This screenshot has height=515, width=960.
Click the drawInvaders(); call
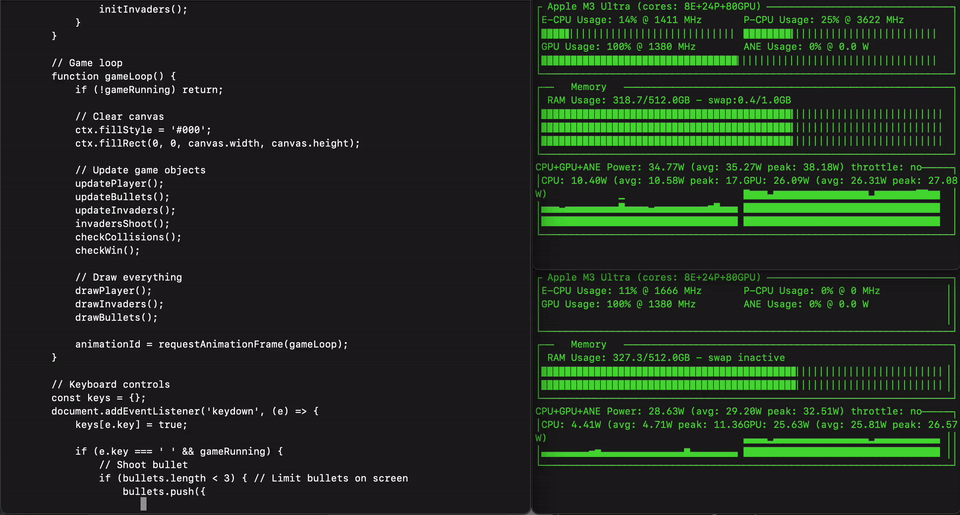(x=119, y=304)
